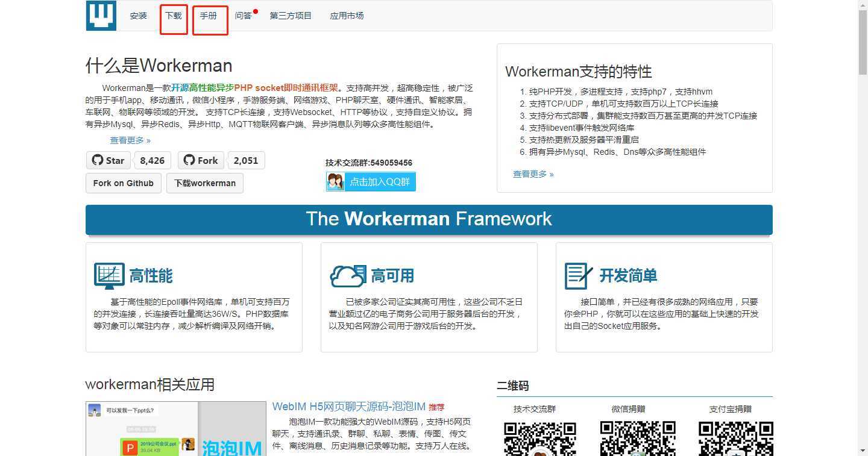Image resolution: width=868 pixels, height=456 pixels.
Task: Click the 什么是Workerman heading
Action: coord(159,66)
